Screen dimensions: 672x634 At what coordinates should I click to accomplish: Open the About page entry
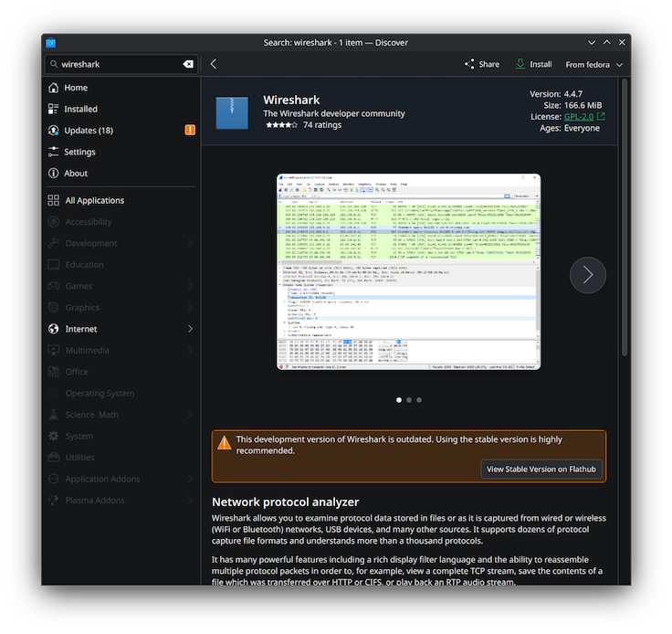coord(121,174)
